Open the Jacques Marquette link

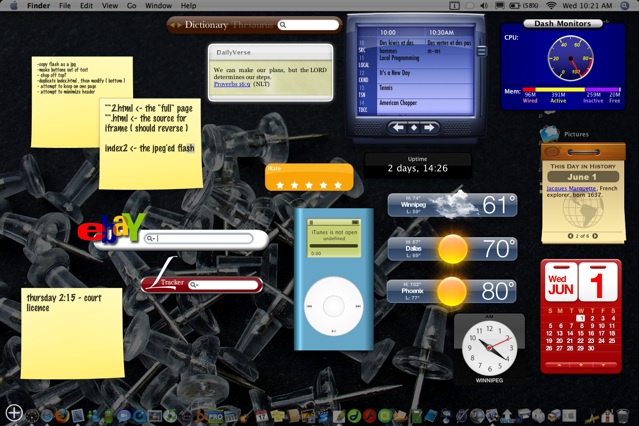571,188
